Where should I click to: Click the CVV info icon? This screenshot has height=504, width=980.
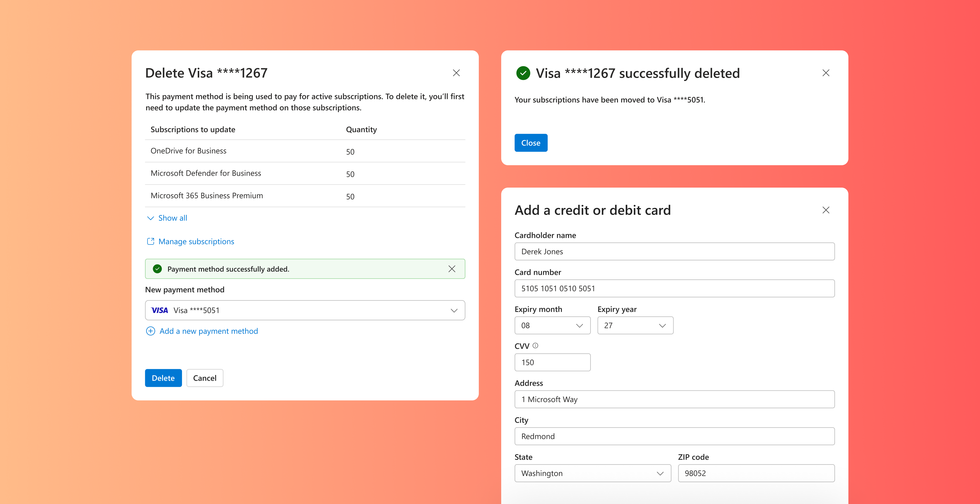pos(535,345)
